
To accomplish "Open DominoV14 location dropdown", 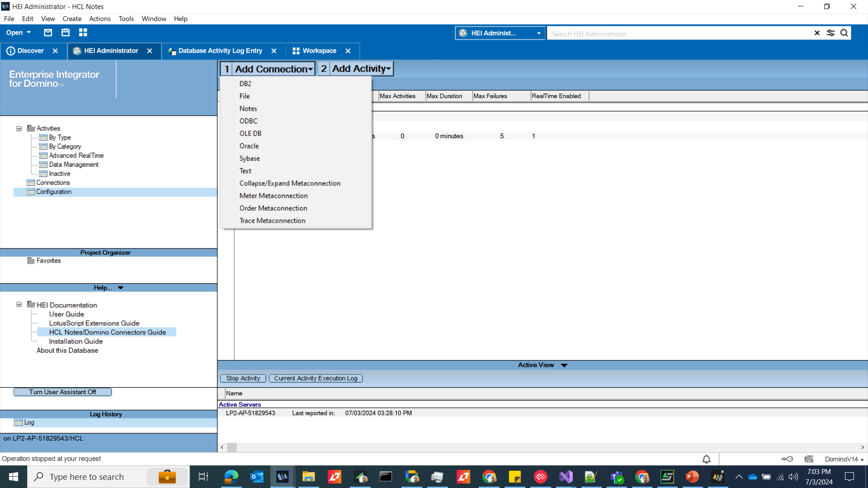I will (844, 459).
